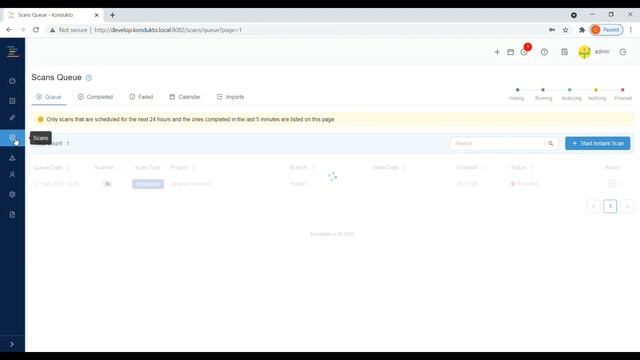The width and height of the screenshot is (640, 360).
Task: Click help icon next to Scans Queue title
Action: coord(89,78)
